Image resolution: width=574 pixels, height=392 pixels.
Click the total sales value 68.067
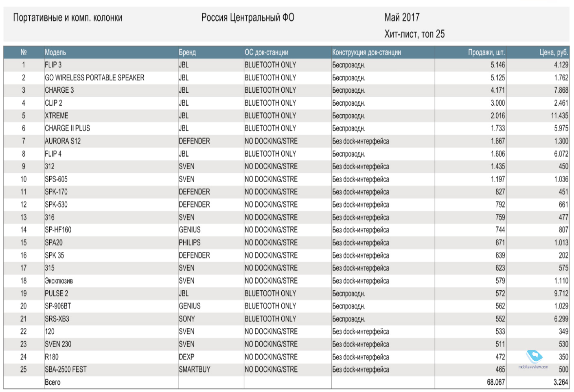(x=496, y=382)
